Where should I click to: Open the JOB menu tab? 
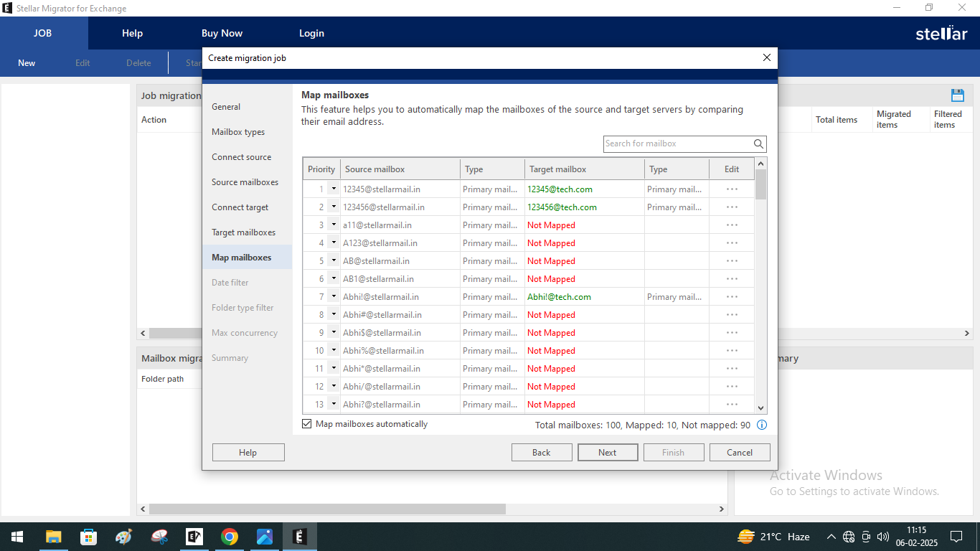tap(43, 33)
